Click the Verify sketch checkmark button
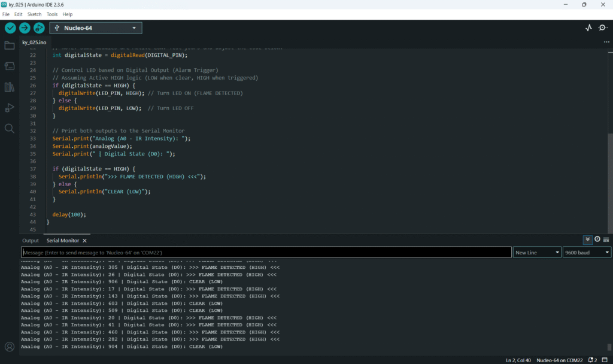Image resolution: width=613 pixels, height=364 pixels. (10, 28)
